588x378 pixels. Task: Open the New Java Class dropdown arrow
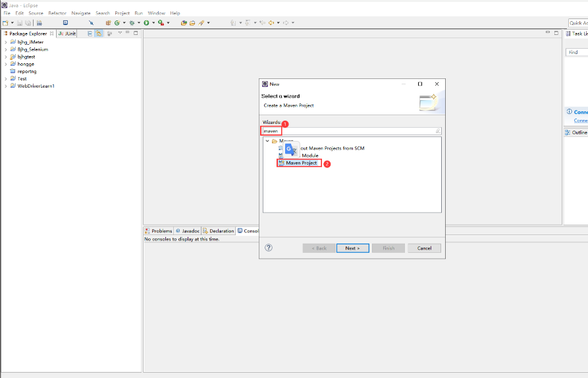coord(124,23)
